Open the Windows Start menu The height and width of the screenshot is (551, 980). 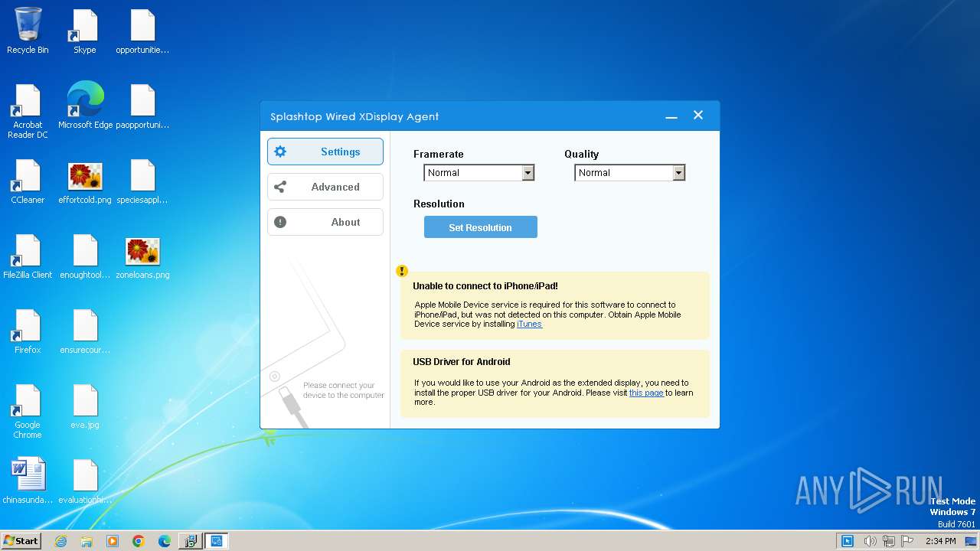(21, 540)
